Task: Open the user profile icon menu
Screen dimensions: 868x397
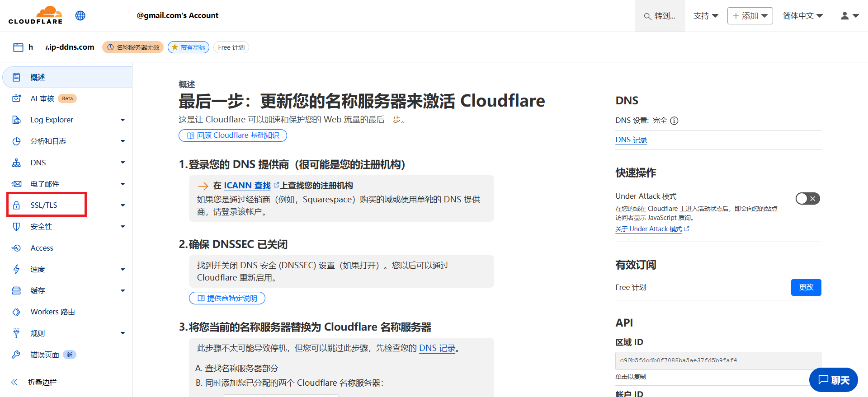Action: [849, 16]
